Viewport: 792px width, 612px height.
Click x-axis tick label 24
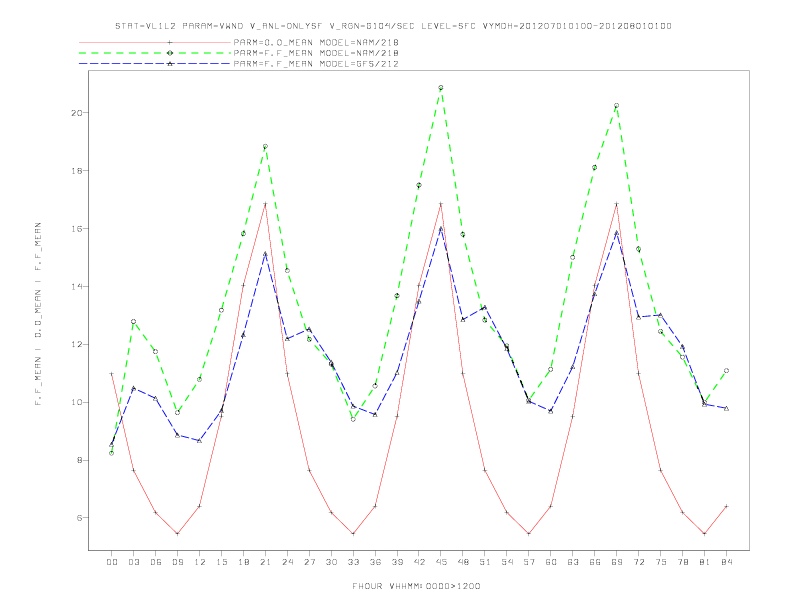pos(287,562)
